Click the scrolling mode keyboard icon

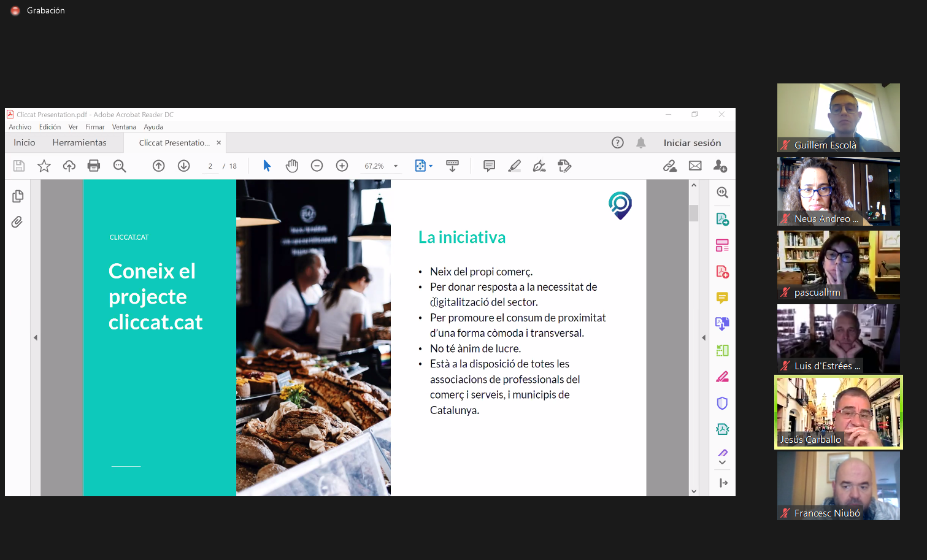click(452, 166)
